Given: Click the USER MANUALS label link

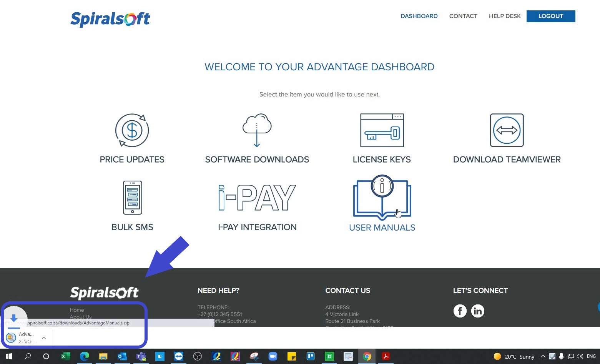Looking at the screenshot, I should point(382,228).
